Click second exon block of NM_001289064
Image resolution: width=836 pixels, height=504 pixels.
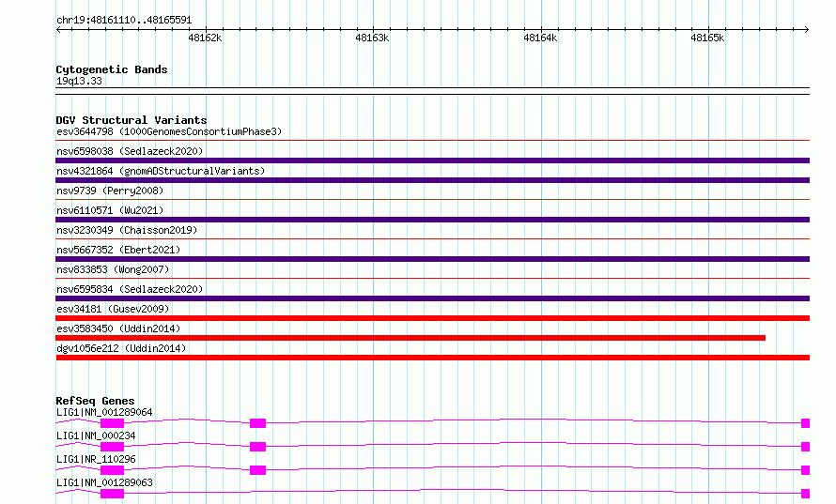257,423
